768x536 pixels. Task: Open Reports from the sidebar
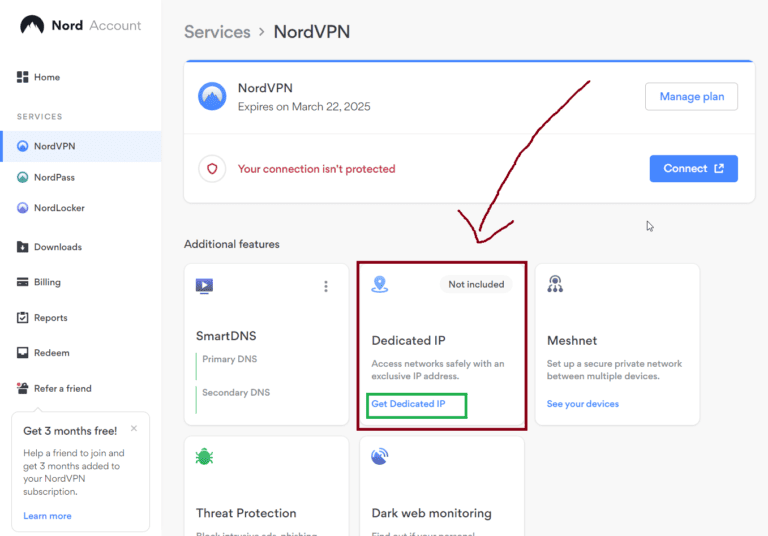click(50, 318)
